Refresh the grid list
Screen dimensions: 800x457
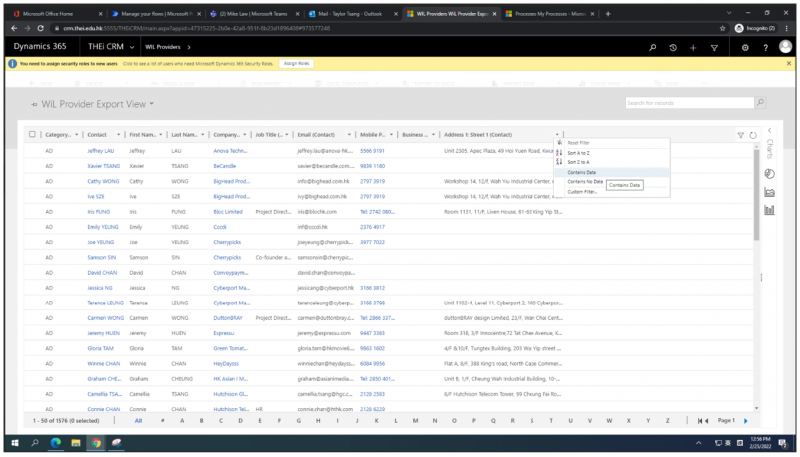753,135
